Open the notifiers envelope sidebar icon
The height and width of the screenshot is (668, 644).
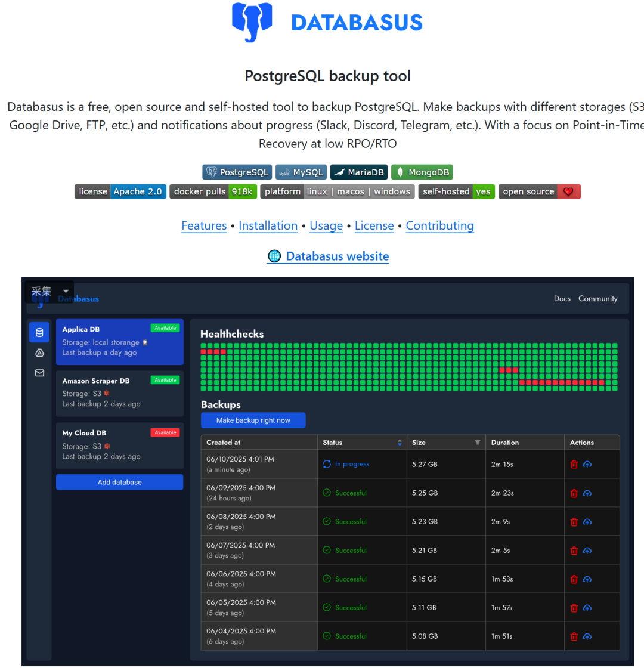(39, 373)
